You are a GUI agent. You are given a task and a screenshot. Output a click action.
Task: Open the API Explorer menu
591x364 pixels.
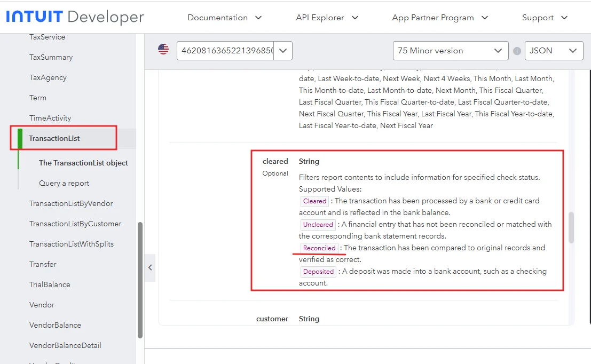(x=327, y=18)
